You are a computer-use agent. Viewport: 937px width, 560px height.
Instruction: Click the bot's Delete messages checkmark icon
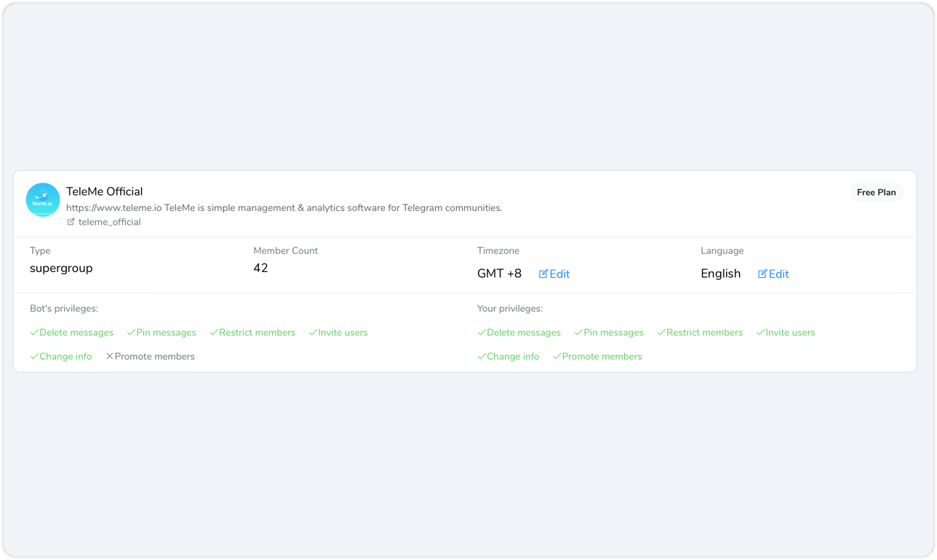34,332
